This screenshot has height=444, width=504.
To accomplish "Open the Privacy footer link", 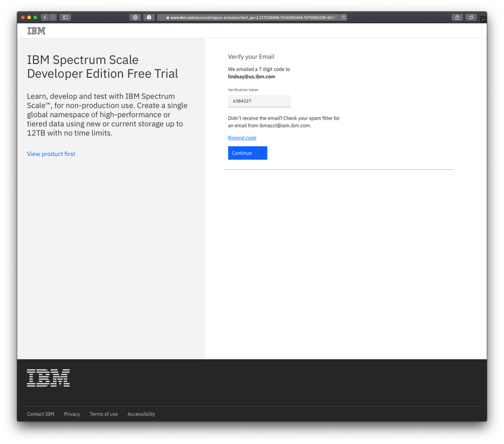I will click(71, 414).
